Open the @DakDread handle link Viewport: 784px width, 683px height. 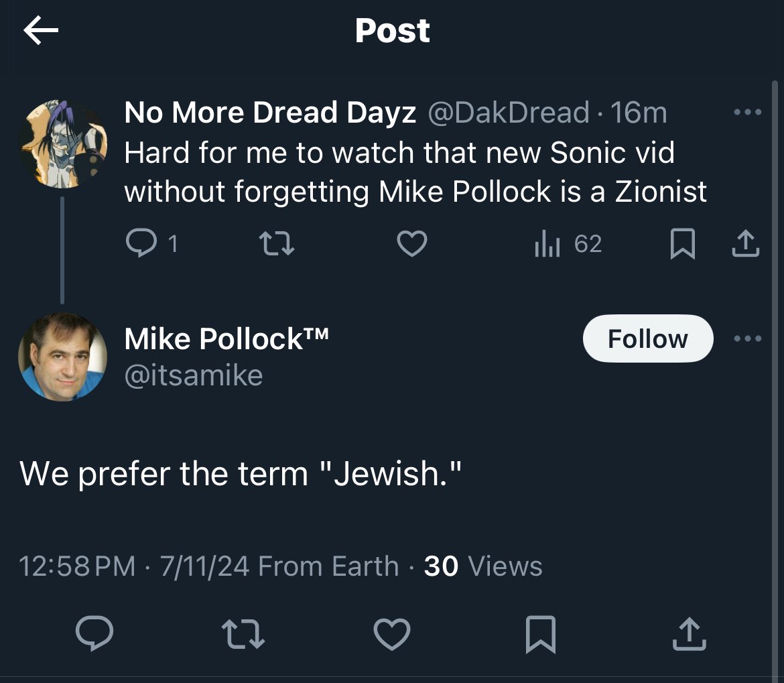point(508,113)
